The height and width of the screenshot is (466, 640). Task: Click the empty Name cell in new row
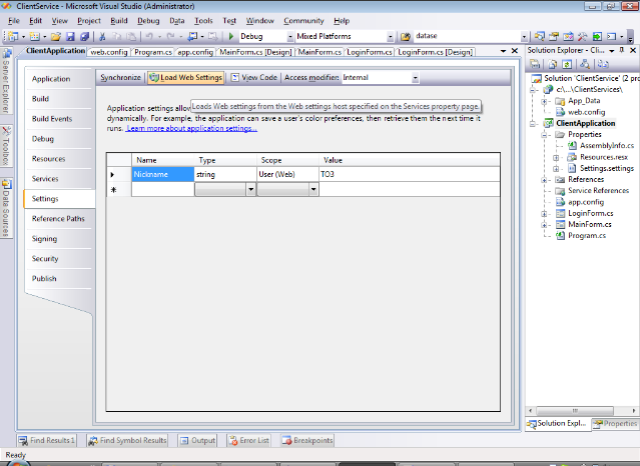point(162,189)
